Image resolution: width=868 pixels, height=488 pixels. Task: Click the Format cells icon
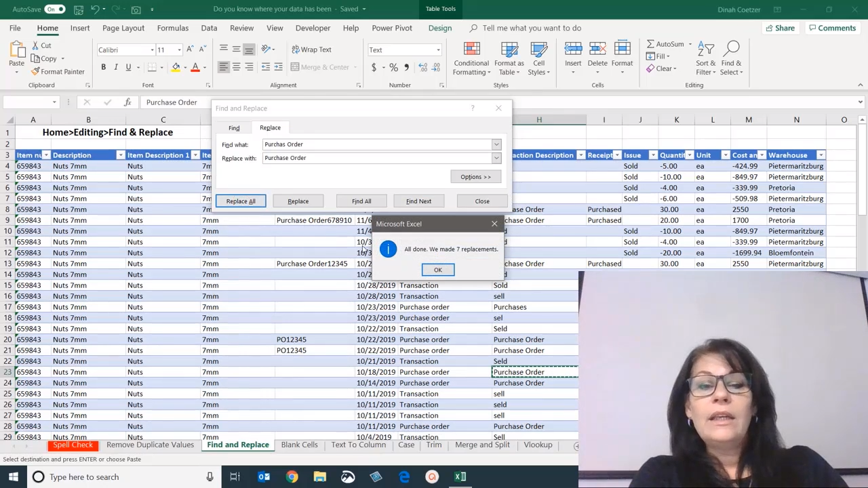pyautogui.click(x=622, y=49)
